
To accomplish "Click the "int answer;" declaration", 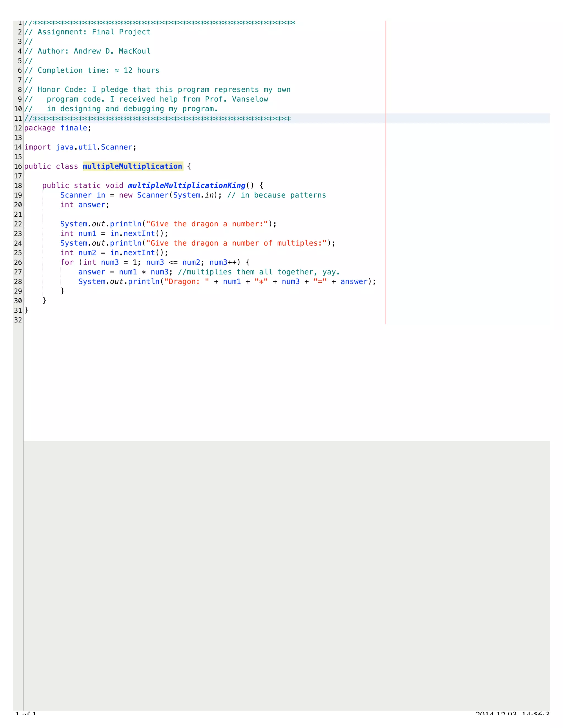I will click(x=85, y=205).
